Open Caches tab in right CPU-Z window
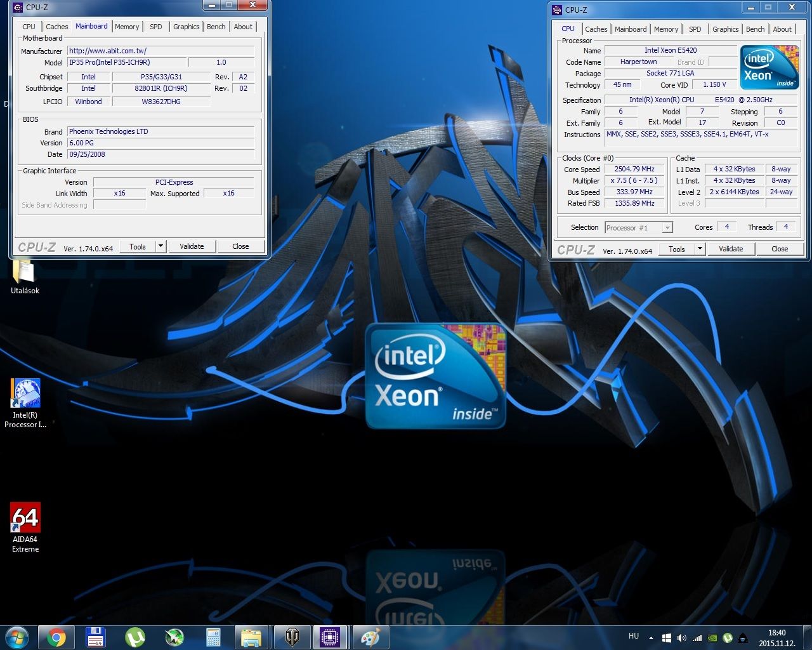Image resolution: width=812 pixels, height=650 pixels. (x=596, y=29)
